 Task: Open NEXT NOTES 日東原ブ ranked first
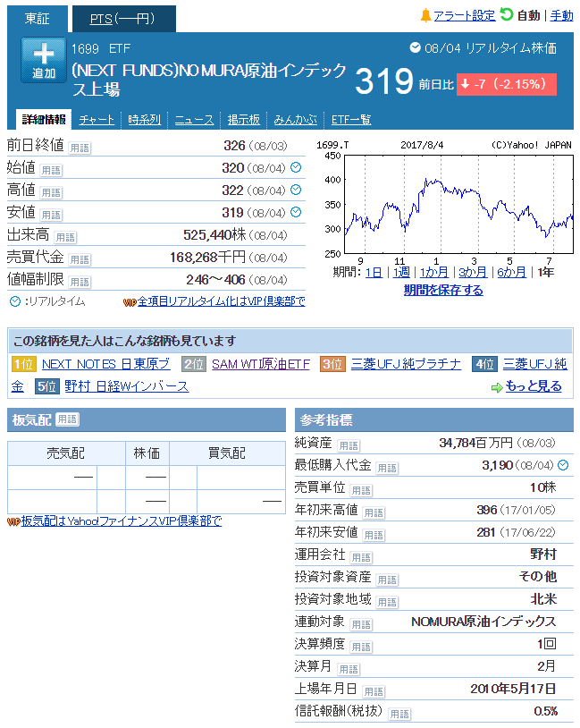tap(105, 363)
